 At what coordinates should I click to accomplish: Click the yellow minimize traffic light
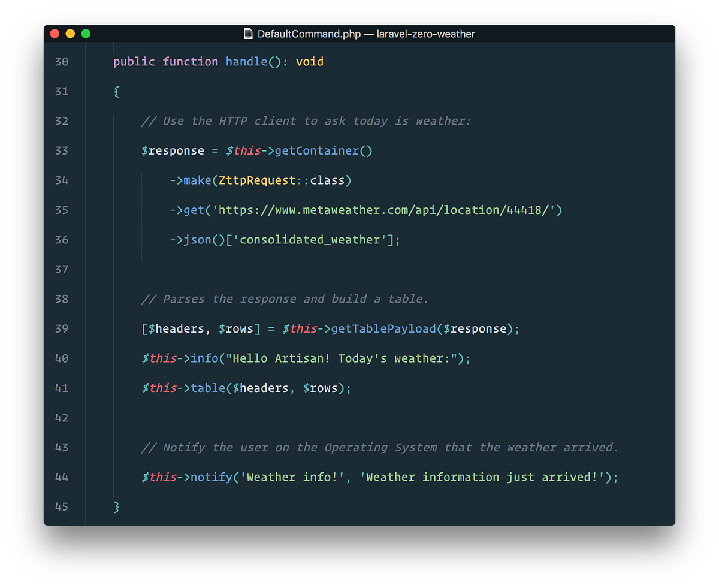coord(70,34)
